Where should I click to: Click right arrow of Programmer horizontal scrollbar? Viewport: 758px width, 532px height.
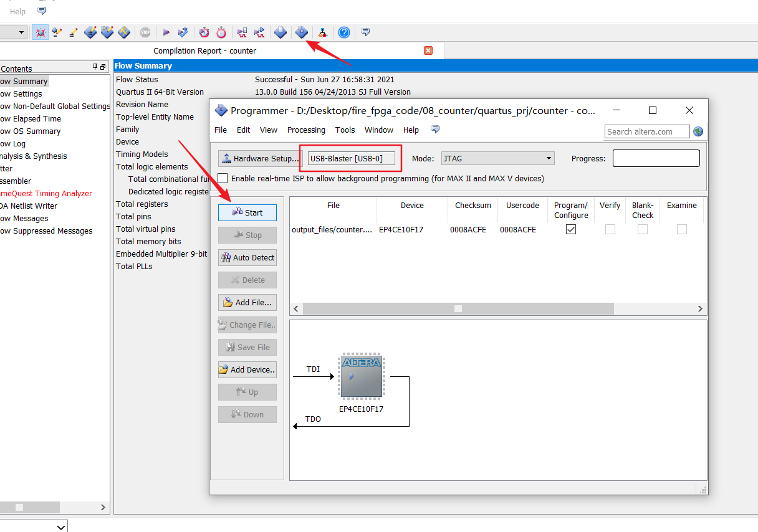click(x=700, y=308)
